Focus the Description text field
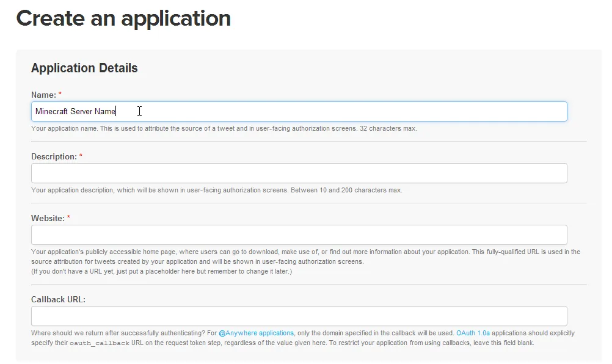The image size is (612, 364). pos(299,173)
